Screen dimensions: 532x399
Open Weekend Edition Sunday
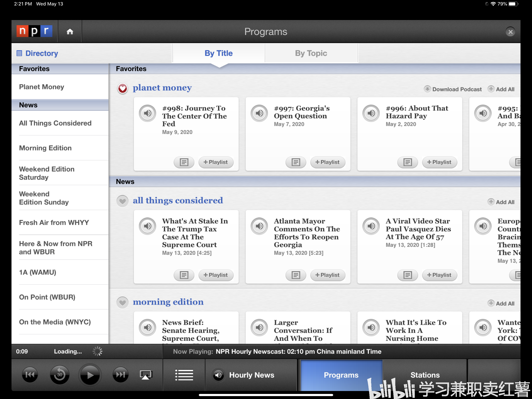point(60,198)
